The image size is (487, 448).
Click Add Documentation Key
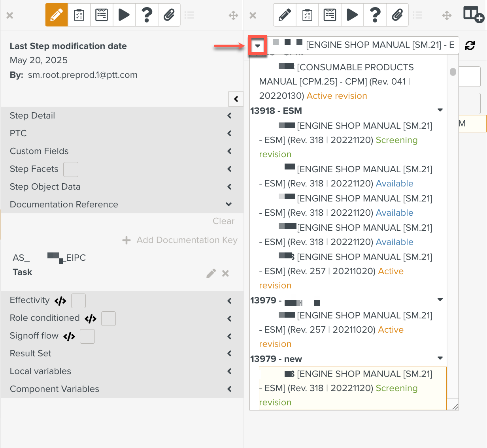coord(180,240)
